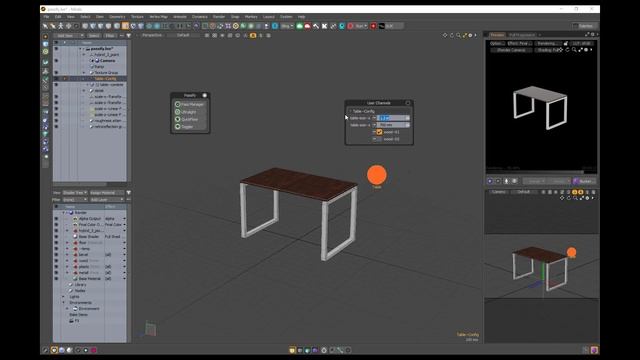Toggle visibility of the Camera item
This screenshot has height=360, width=640.
56,60
